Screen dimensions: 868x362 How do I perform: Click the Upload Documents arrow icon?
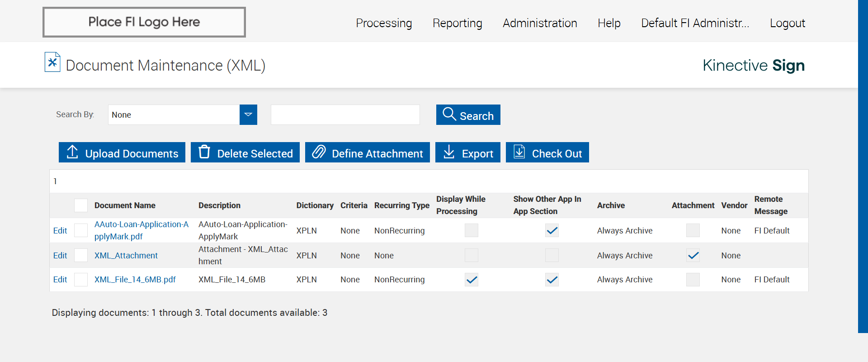pos(72,152)
